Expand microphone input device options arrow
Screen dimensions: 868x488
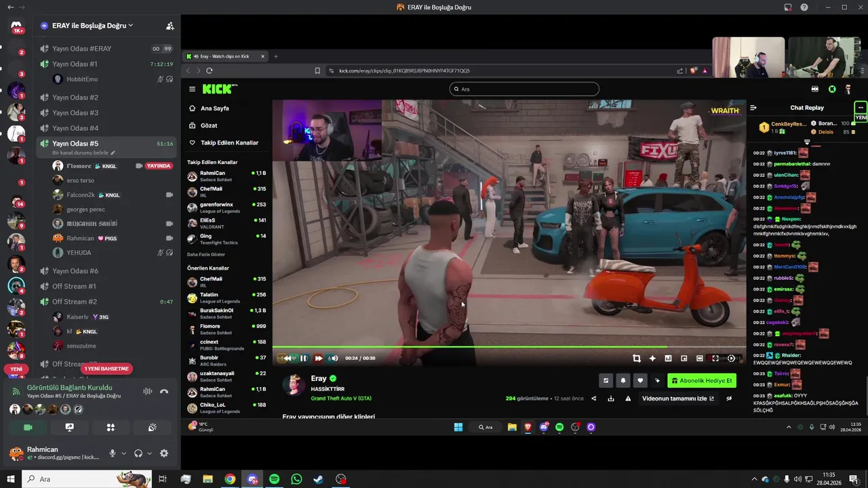[123, 453]
